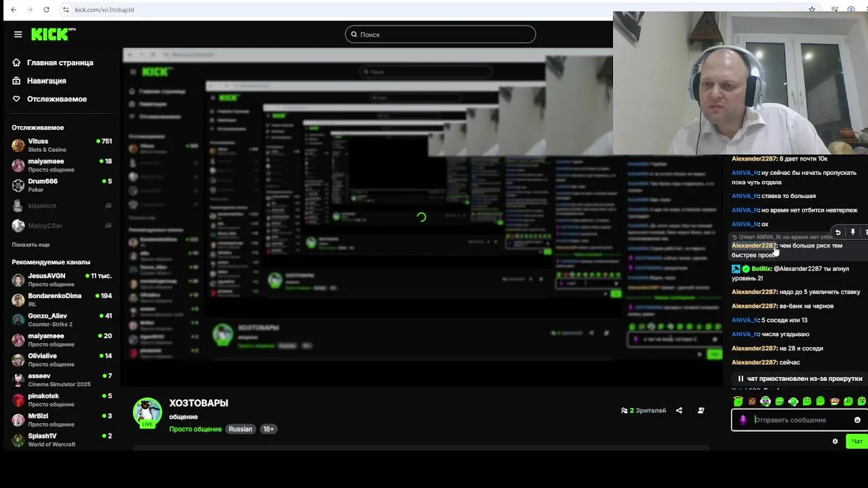Viewport: 868px width, 488px height.
Task: Open Навигация in sidebar
Action: click(46, 81)
